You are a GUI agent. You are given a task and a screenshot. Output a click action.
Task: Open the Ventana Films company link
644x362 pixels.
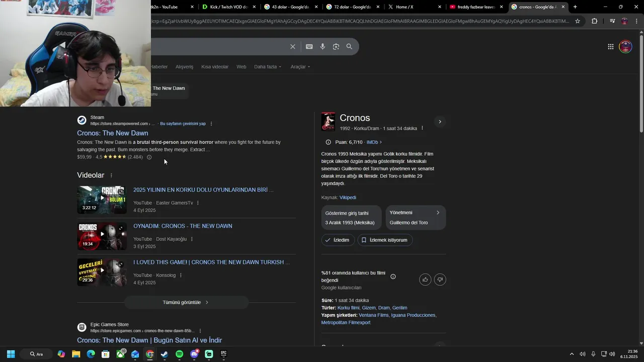coord(373,315)
